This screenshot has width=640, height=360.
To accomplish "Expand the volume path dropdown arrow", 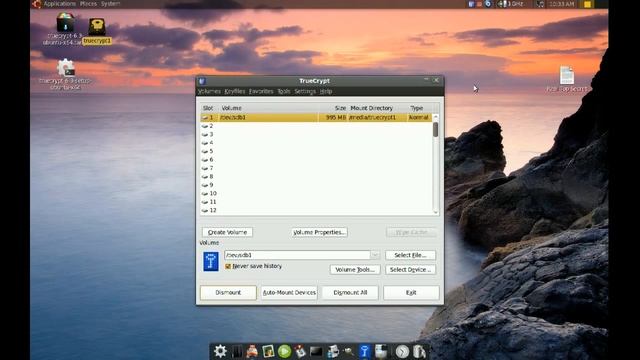I will (375, 255).
